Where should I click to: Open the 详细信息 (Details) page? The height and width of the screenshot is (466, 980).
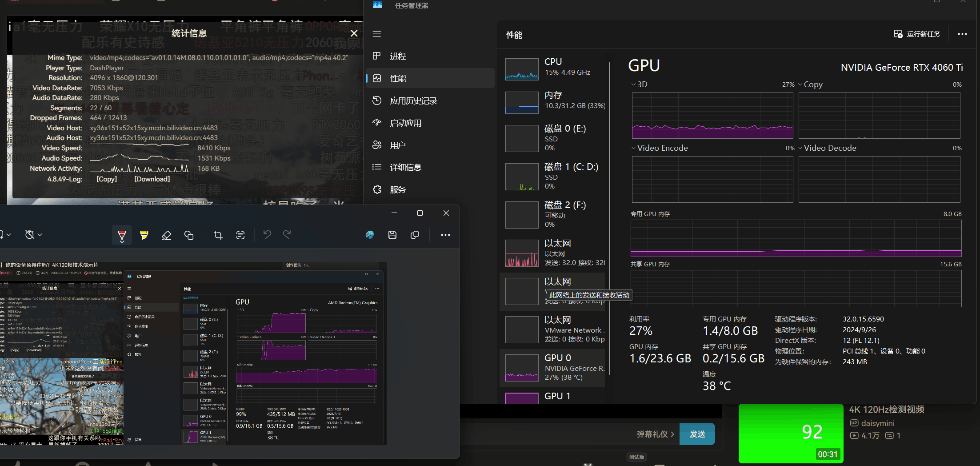pos(430,167)
